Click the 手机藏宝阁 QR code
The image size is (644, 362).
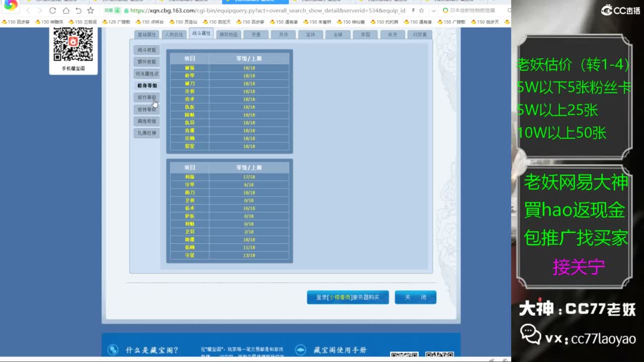pyautogui.click(x=73, y=44)
